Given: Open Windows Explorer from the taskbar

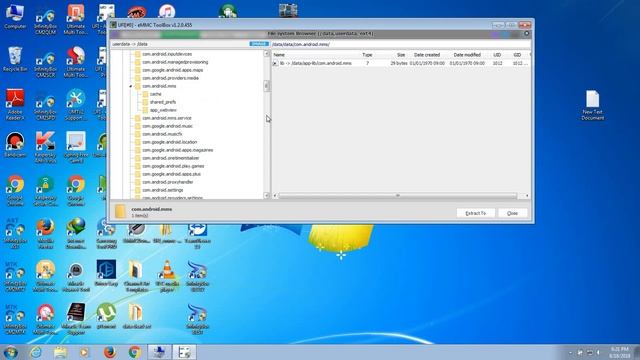Looking at the screenshot, I should [60, 352].
